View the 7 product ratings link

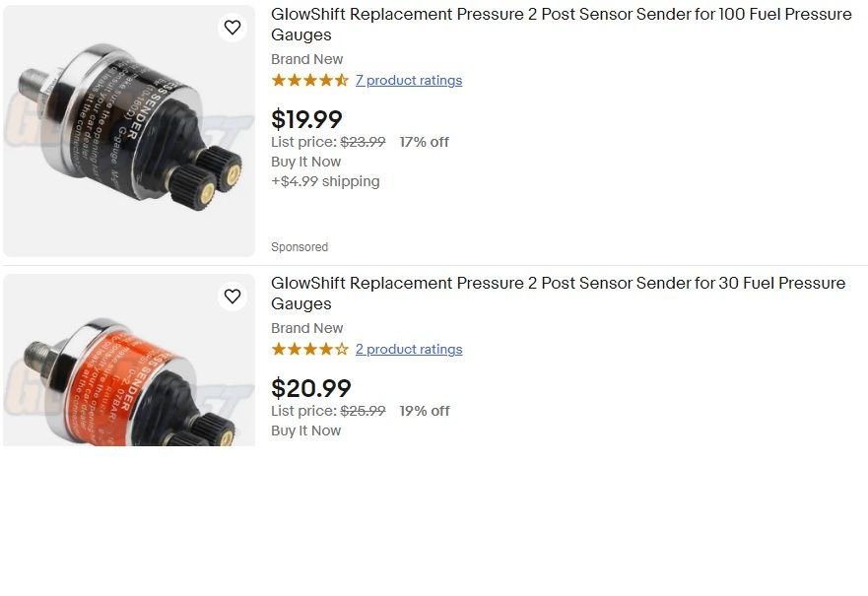(x=409, y=81)
